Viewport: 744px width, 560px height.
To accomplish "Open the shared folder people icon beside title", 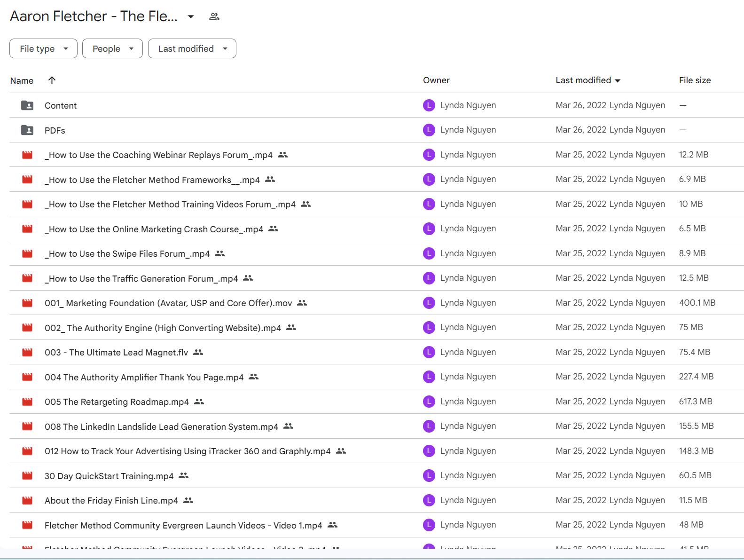I will coord(214,16).
